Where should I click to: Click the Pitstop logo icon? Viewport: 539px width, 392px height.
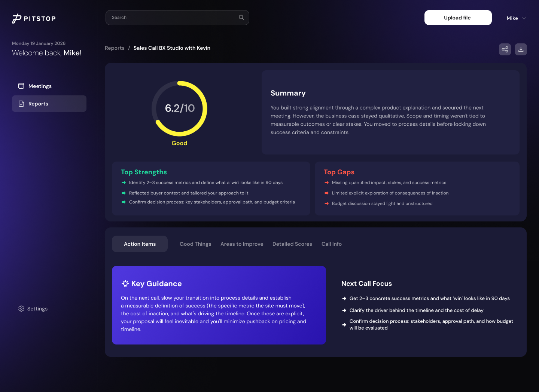pyautogui.click(x=16, y=18)
